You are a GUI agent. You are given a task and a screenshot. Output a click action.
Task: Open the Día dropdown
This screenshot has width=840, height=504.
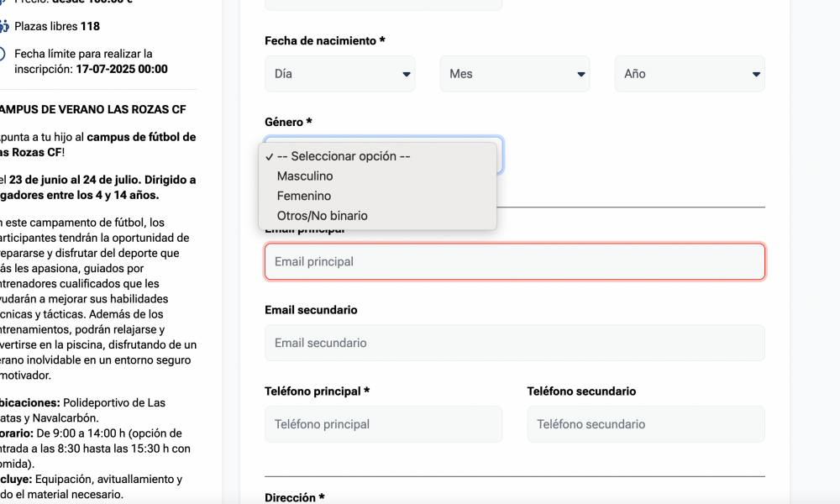tap(339, 74)
